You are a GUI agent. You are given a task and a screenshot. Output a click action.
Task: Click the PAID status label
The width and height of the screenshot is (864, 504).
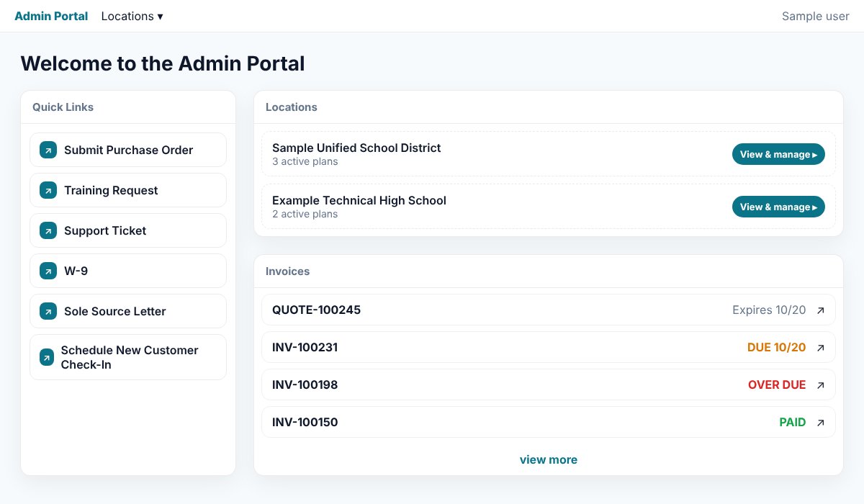click(793, 423)
